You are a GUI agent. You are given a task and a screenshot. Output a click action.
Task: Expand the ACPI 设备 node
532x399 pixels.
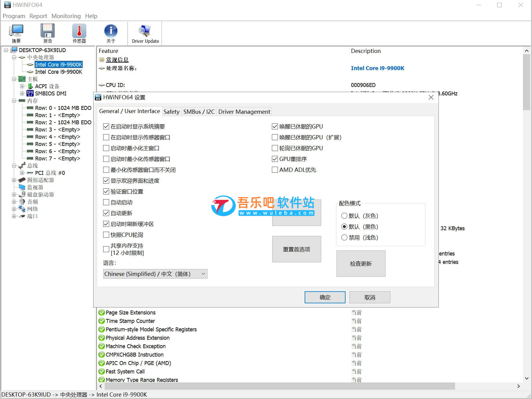click(22, 86)
